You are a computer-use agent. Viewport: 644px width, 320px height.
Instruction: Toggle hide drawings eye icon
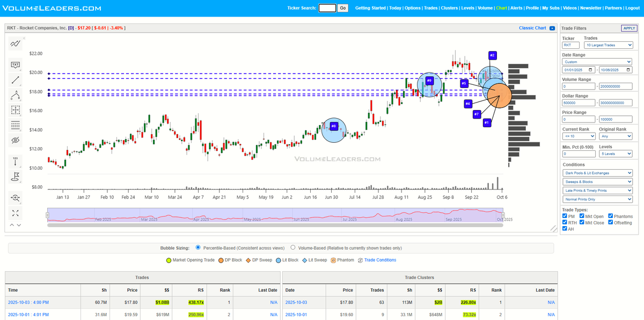pos(16,140)
